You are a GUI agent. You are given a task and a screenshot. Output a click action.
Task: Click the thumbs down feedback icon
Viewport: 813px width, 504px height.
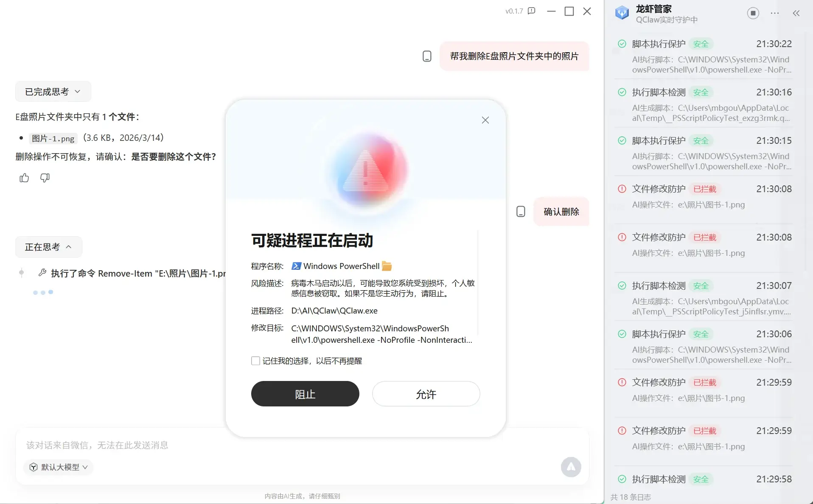45,178
